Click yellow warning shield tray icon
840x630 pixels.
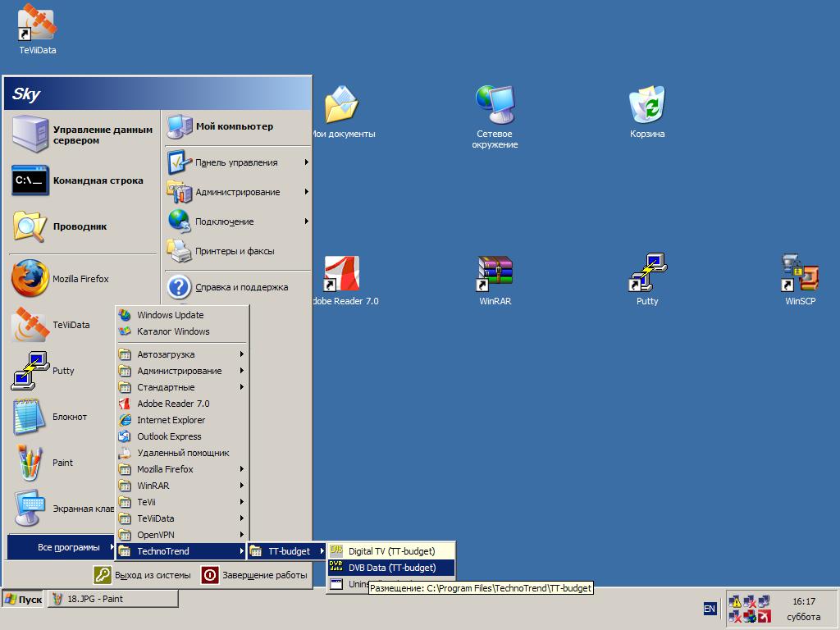pos(736,601)
